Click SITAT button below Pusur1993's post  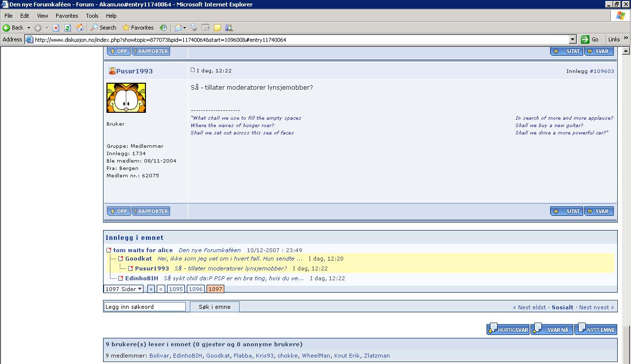pos(566,211)
